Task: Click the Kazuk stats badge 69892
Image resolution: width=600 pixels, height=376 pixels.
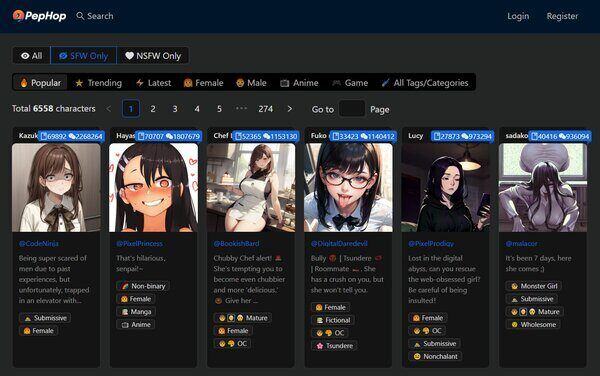Action: (x=71, y=136)
